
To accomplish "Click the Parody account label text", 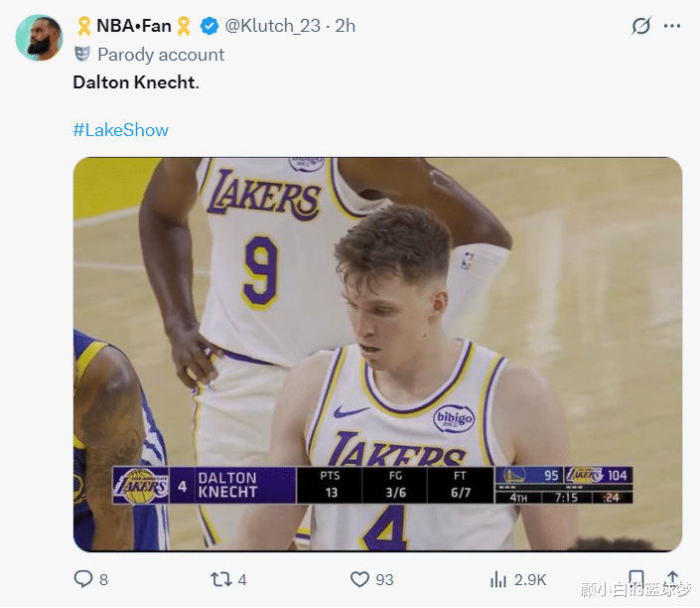I will point(161,55).
